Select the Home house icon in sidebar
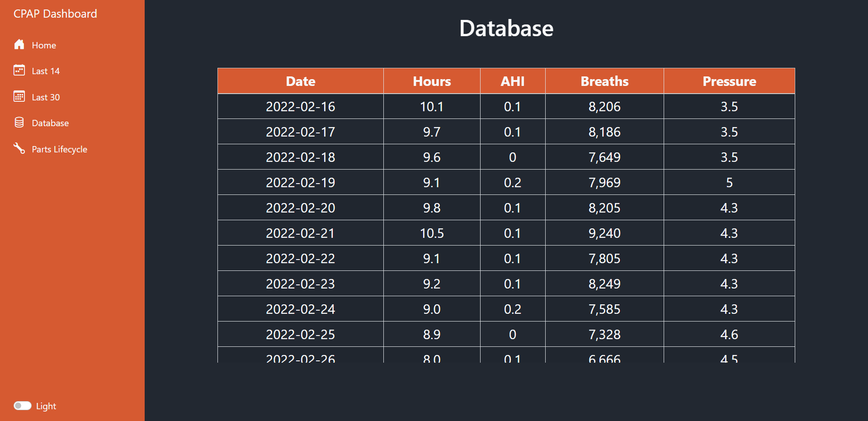This screenshot has height=421, width=868. 19,44
